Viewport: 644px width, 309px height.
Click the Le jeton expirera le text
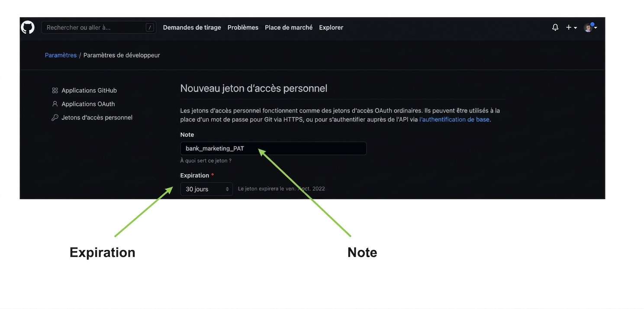tap(281, 189)
